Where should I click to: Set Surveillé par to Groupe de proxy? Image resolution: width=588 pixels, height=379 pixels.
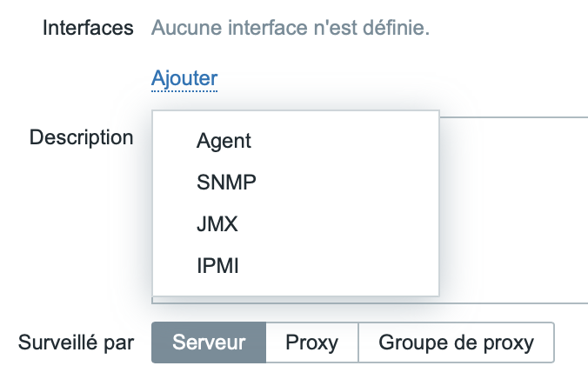coord(457,342)
